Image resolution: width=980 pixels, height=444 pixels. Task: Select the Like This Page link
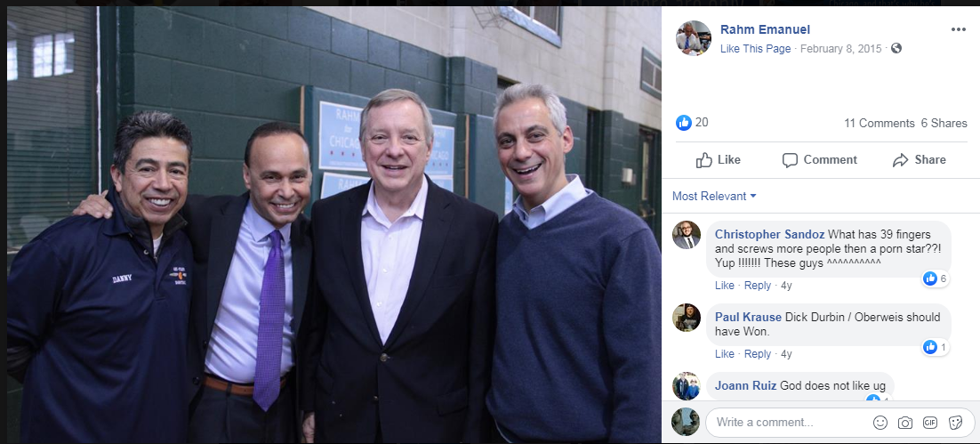tap(755, 49)
